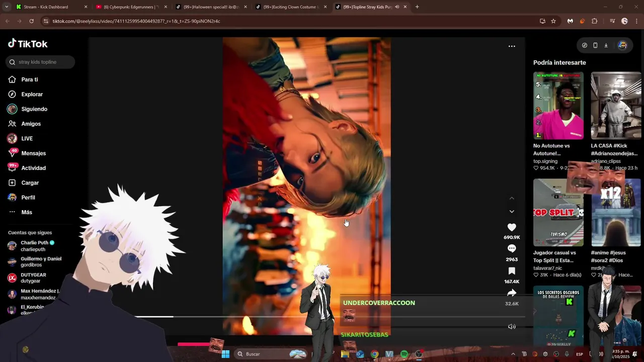Open Outlook from the taskbar
This screenshot has height=362, width=644.
[360, 354]
